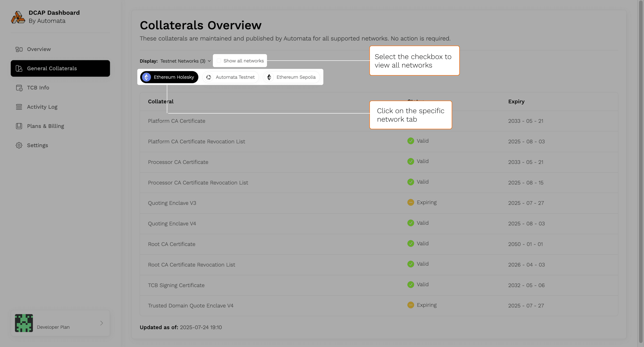Open TCB Info via its clock icon
Image resolution: width=644 pixels, height=347 pixels.
click(x=19, y=88)
